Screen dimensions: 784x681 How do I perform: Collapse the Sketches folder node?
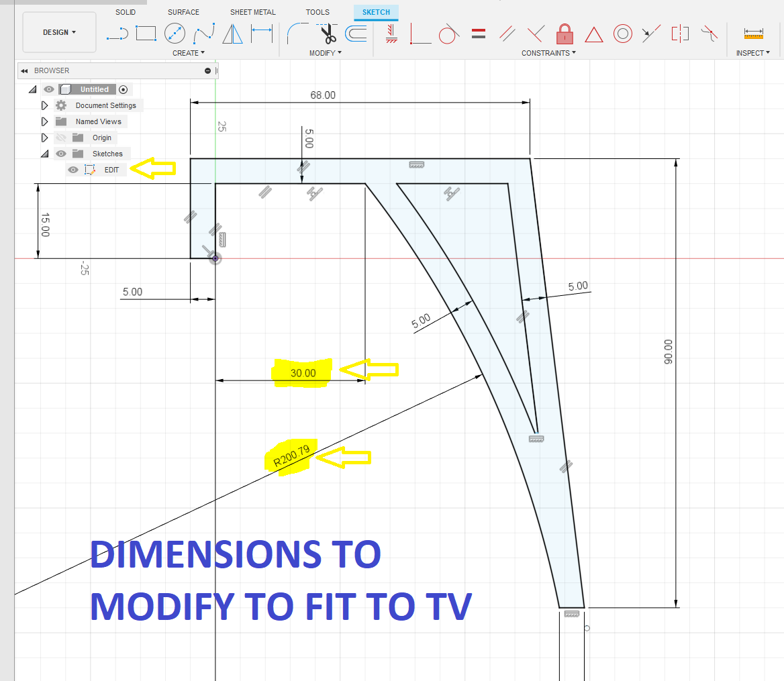[x=44, y=154]
